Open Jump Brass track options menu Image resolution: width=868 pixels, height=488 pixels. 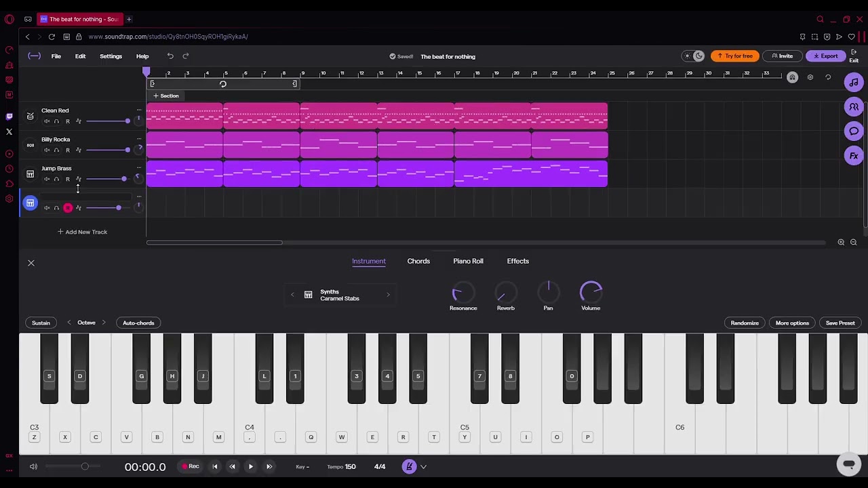click(139, 168)
